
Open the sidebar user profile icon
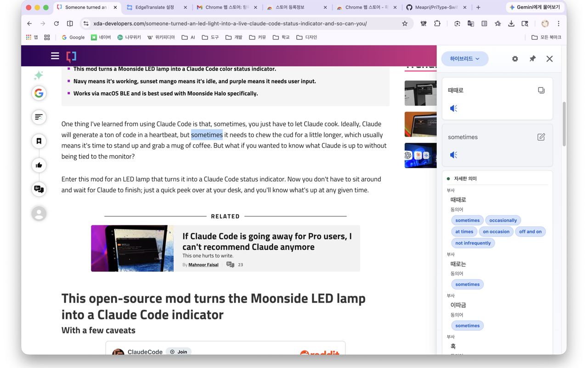(x=39, y=213)
